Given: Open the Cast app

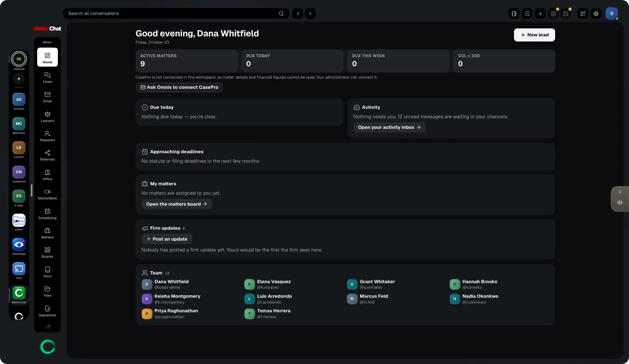Looking at the screenshot, I should (x=19, y=269).
